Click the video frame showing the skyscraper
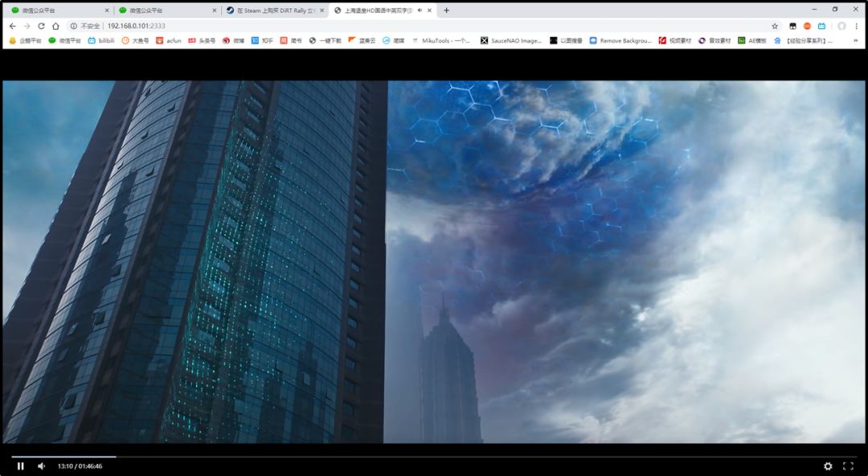Screen dimensions: 868x476 tap(434, 261)
